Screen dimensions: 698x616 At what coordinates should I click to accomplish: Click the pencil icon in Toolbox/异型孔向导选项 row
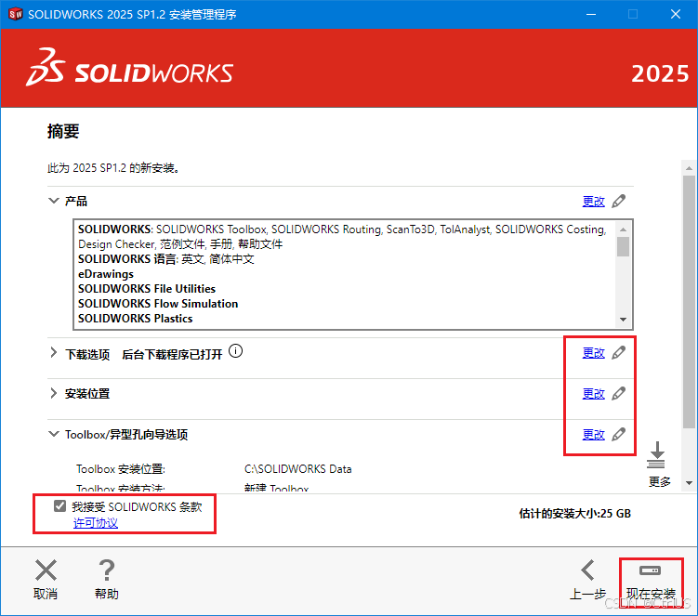618,434
